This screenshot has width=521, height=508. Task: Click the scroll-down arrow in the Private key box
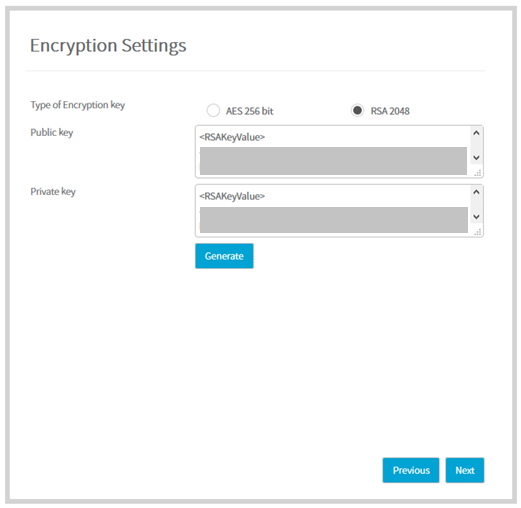point(476,217)
